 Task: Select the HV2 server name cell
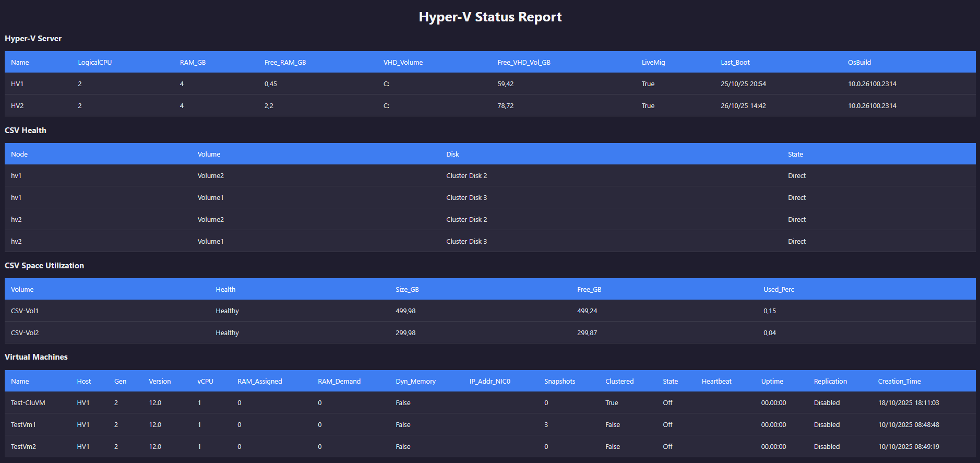pos(17,106)
